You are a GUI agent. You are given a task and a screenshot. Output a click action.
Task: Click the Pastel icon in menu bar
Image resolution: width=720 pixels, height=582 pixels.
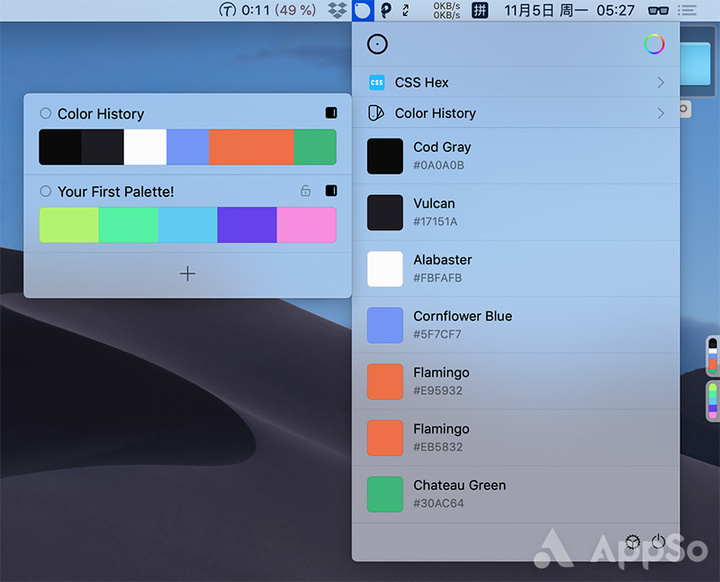(363, 10)
